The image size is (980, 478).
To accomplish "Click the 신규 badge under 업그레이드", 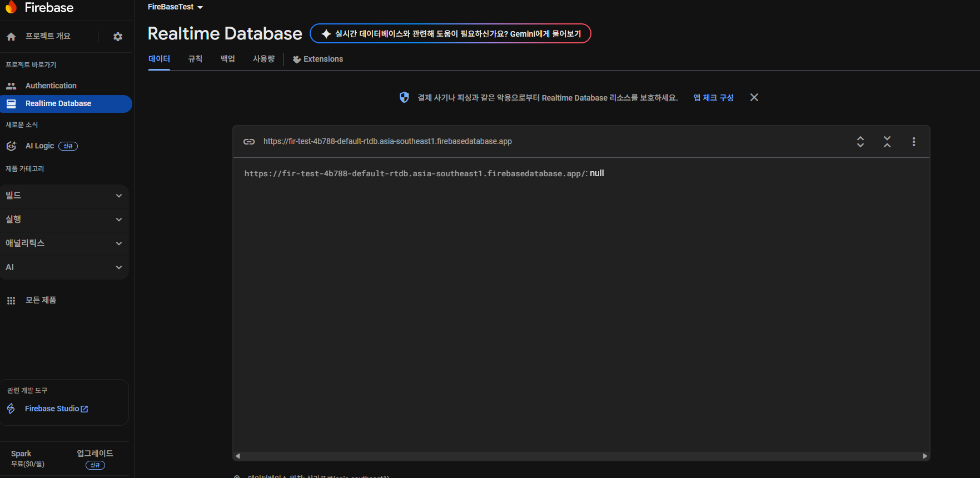I will (95, 465).
